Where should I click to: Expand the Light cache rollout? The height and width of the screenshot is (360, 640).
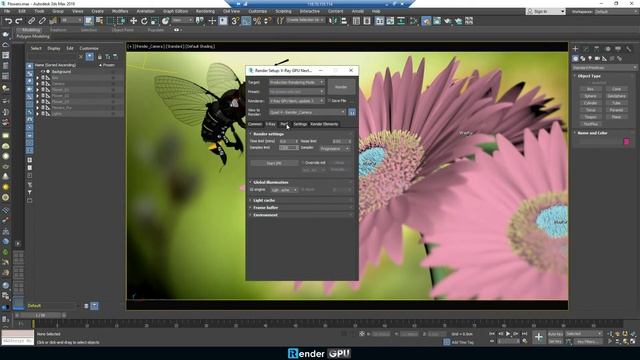[301, 200]
